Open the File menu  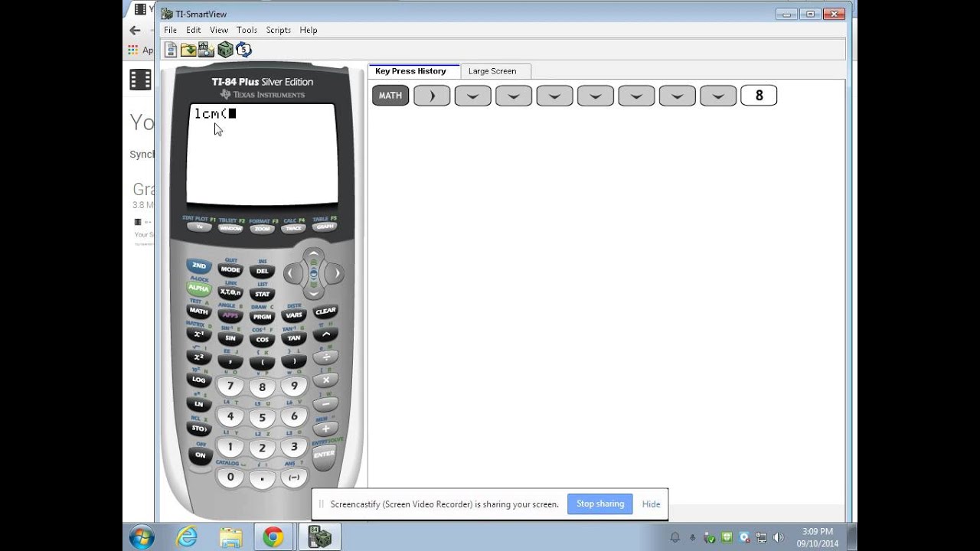coord(170,30)
